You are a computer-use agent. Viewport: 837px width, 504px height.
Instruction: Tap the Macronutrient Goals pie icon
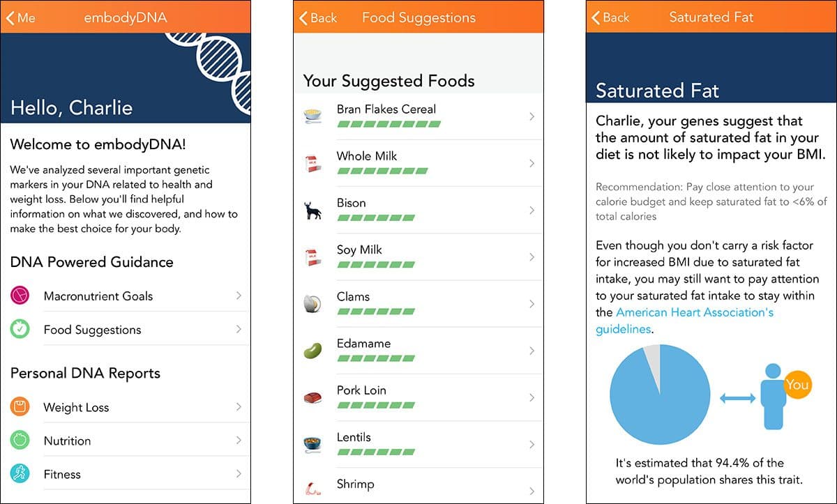click(x=20, y=296)
